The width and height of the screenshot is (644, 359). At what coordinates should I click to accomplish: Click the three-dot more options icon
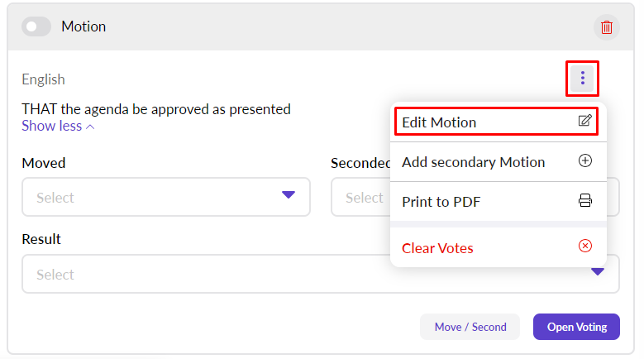point(583,79)
